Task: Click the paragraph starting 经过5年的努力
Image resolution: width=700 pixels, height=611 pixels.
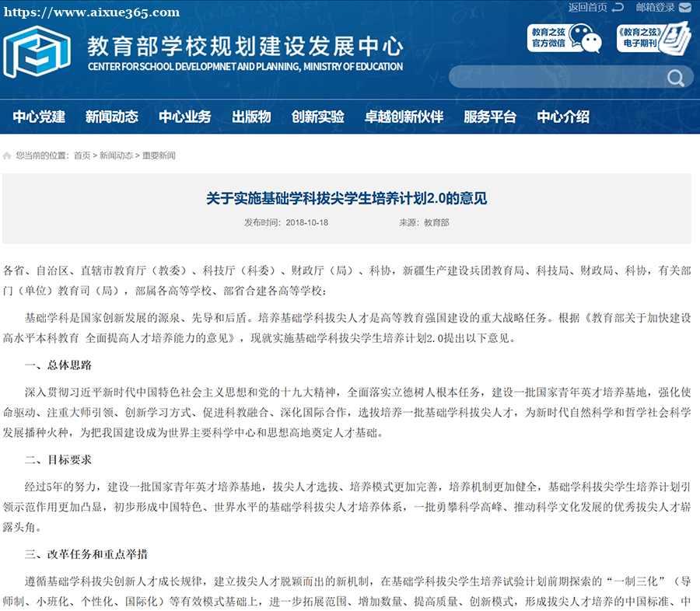Action: 347,507
